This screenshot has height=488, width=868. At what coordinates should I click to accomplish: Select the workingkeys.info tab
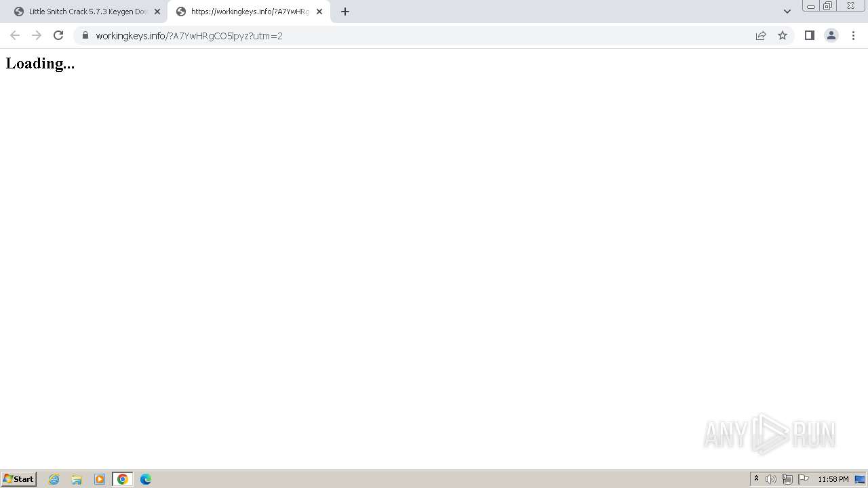[x=249, y=12]
